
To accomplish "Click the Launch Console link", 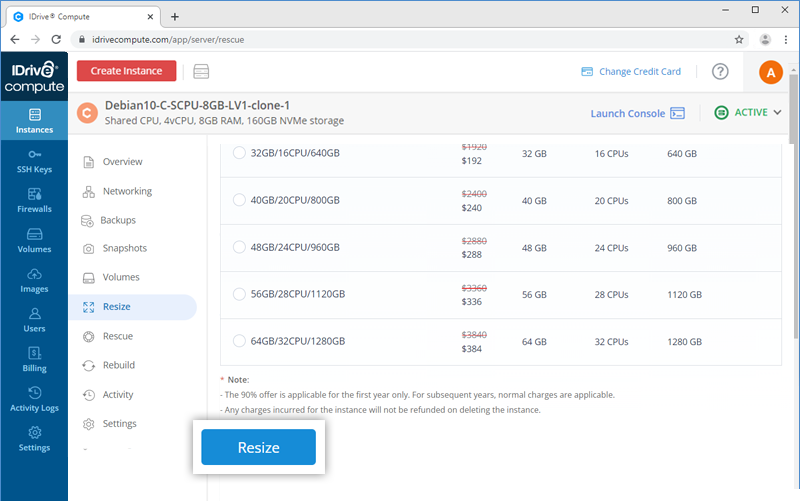I will pyautogui.click(x=638, y=113).
